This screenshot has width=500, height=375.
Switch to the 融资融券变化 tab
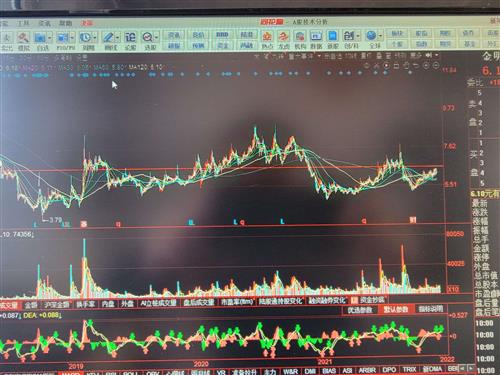[x=328, y=300]
